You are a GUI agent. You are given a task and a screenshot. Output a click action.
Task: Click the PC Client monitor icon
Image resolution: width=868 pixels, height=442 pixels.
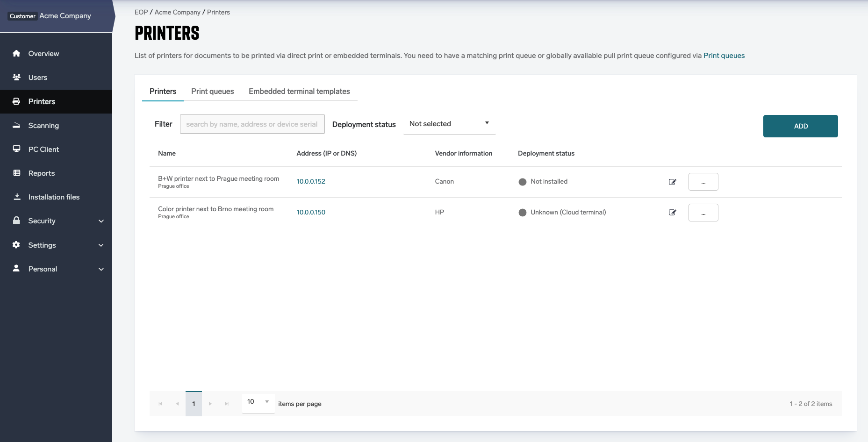[x=16, y=149]
